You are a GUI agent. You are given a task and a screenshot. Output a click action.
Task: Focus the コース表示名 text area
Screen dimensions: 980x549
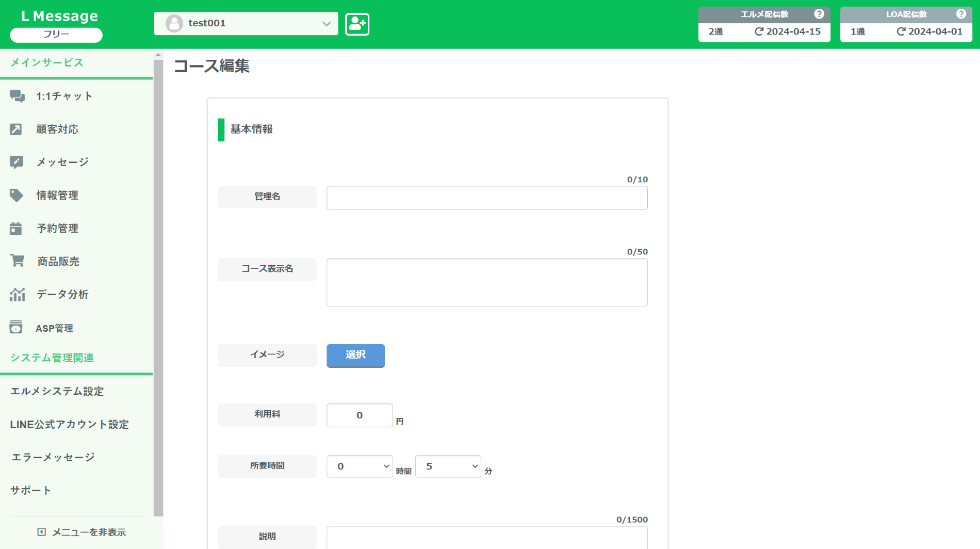pos(487,282)
